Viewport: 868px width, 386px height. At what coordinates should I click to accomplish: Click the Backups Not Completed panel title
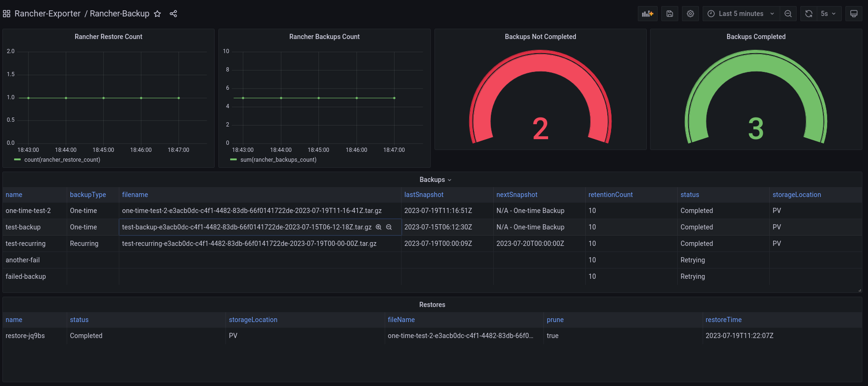tap(541, 37)
